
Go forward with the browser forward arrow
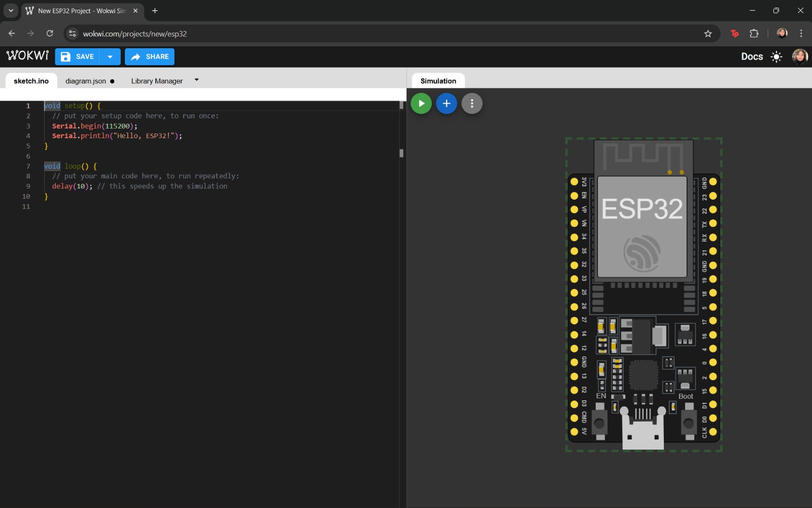30,34
